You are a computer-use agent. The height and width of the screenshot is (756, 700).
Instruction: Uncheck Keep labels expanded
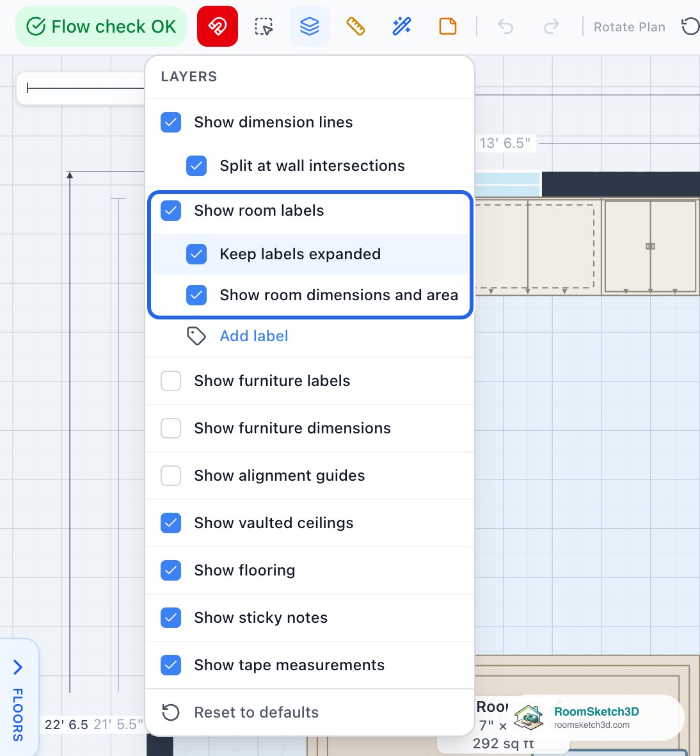point(196,254)
